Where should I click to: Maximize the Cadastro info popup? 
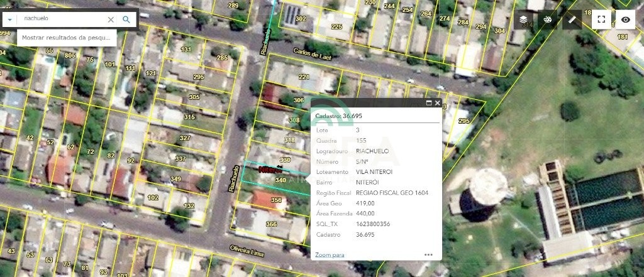[429, 103]
